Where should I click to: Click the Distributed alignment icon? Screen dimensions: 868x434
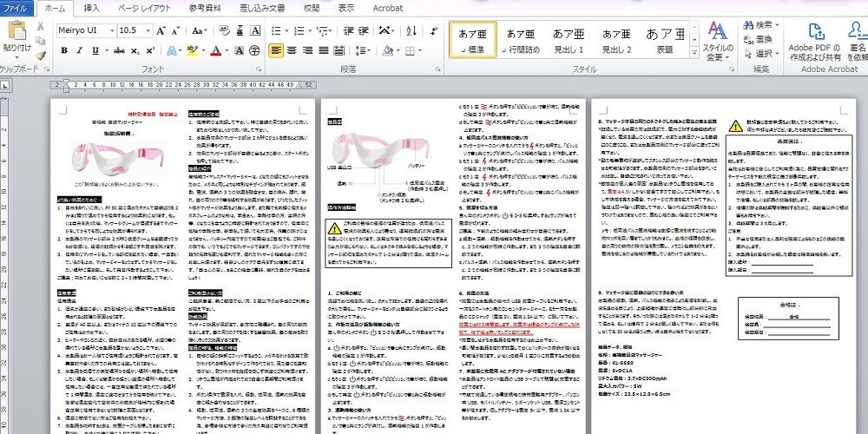[339, 50]
